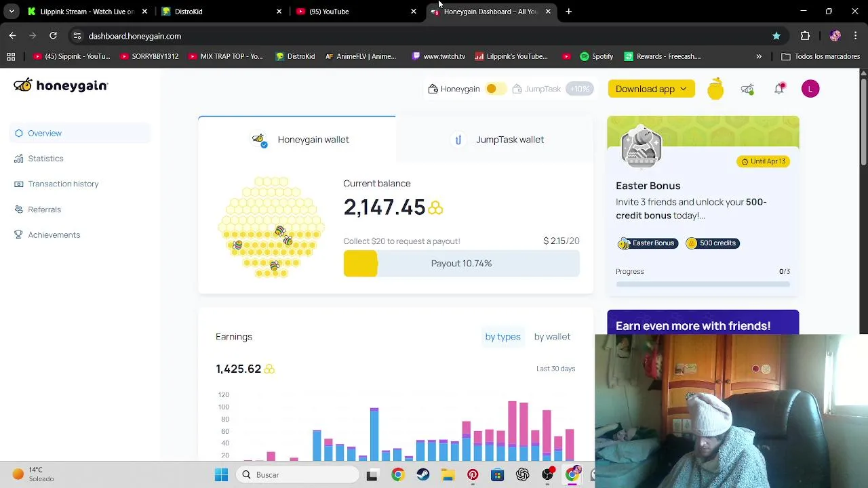Switch to the DistroKid tab
868x488 pixels.
pos(220,12)
